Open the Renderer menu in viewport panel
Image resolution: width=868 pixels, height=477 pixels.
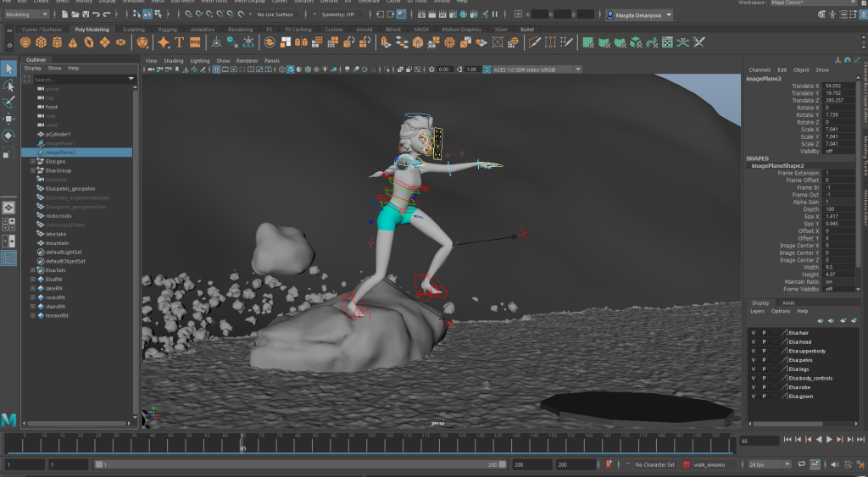(x=247, y=61)
